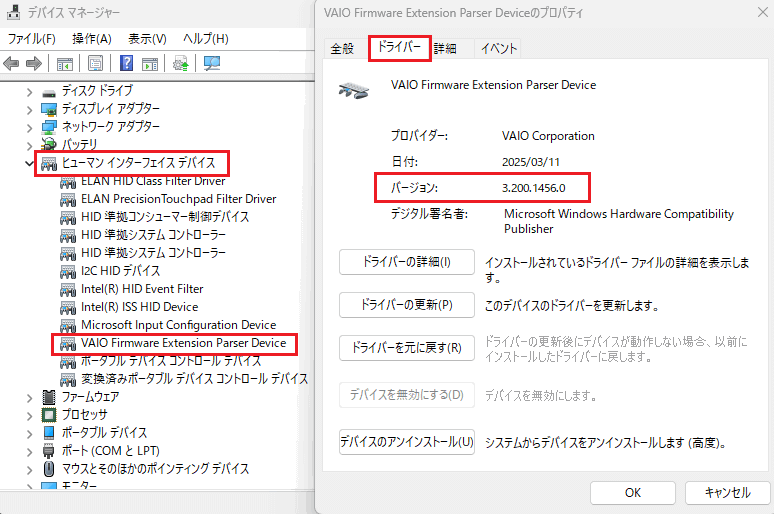Select Intel(R) ISS HID Device
Viewport: 774px width, 514px height.
(140, 307)
